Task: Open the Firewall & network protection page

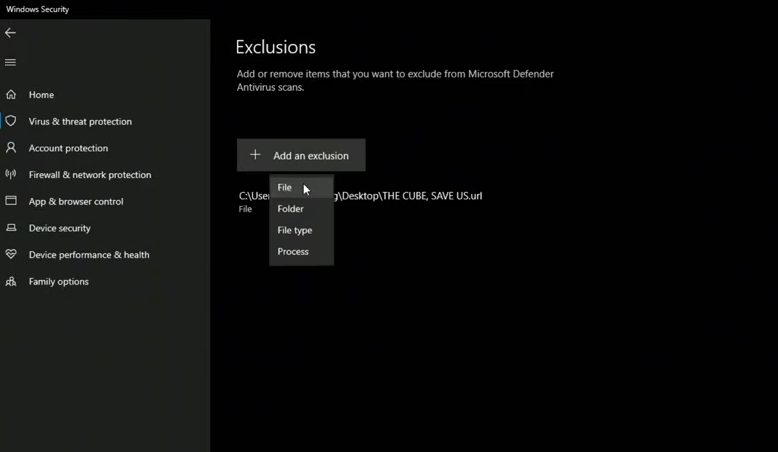Action: click(x=90, y=175)
